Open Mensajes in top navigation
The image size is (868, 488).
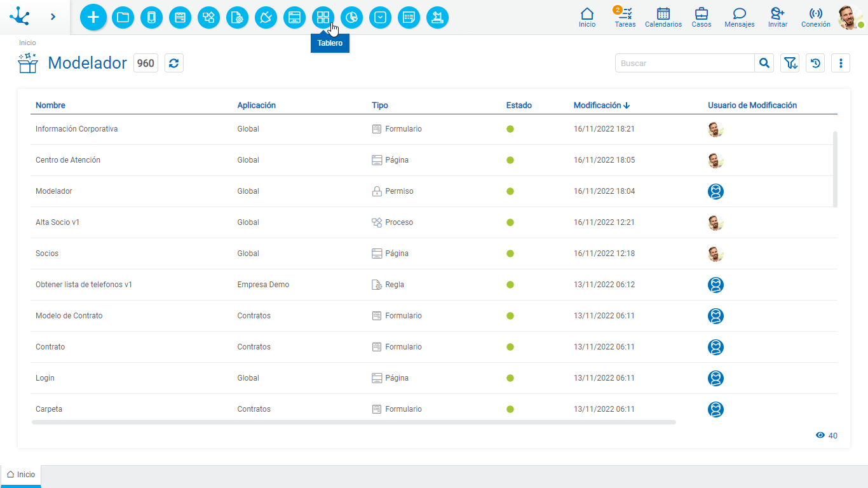point(740,18)
